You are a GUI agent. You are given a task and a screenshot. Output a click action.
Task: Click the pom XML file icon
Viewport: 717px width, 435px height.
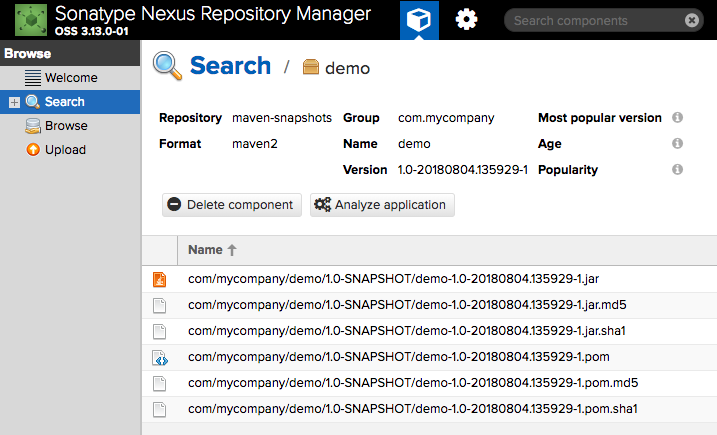(160, 358)
